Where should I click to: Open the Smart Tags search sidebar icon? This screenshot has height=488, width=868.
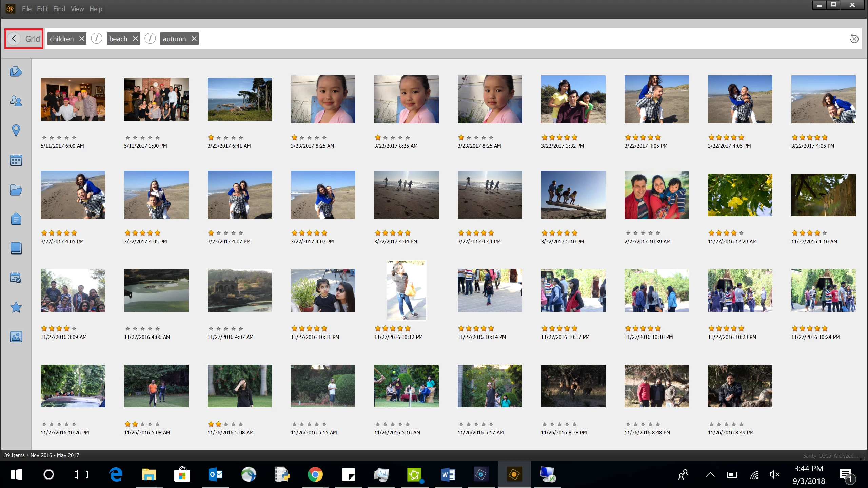[16, 72]
